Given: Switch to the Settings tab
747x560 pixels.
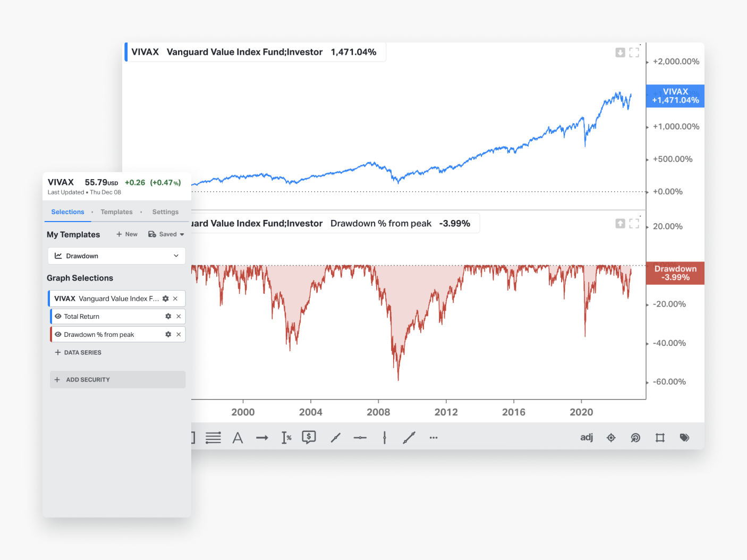Looking at the screenshot, I should 165,212.
